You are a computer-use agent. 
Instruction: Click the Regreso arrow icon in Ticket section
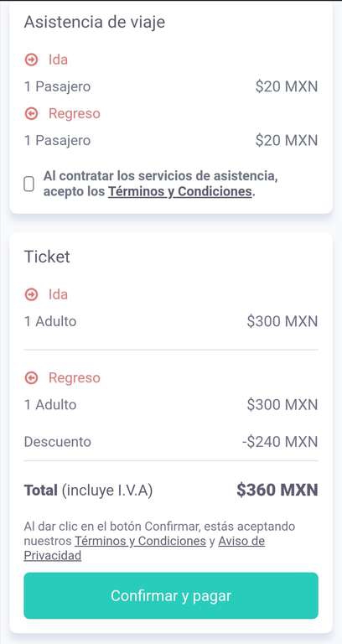point(31,378)
